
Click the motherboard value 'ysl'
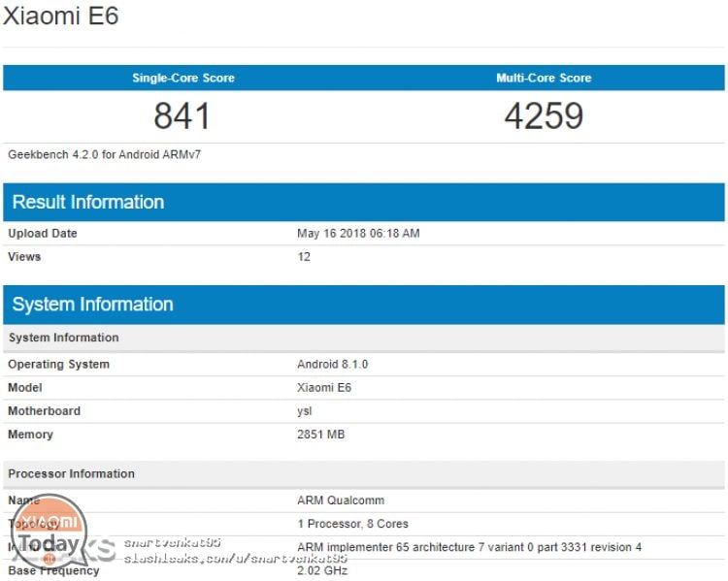(305, 411)
